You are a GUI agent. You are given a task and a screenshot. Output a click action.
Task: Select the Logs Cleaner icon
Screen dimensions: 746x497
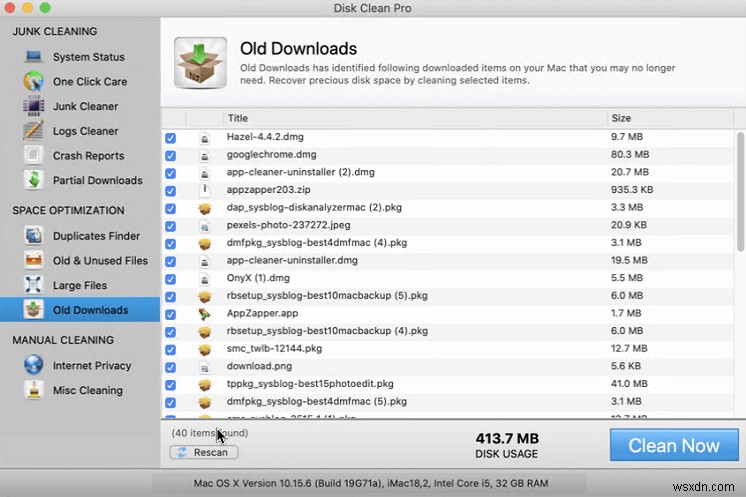(x=34, y=131)
